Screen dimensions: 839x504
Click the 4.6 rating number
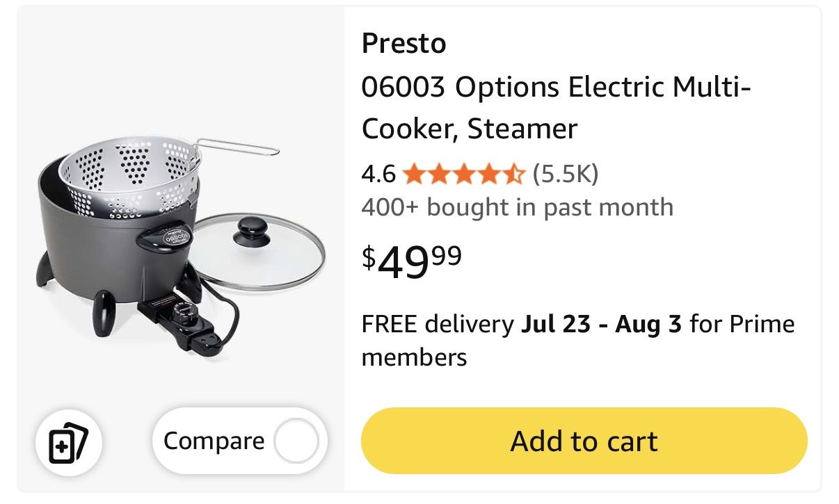(x=378, y=174)
